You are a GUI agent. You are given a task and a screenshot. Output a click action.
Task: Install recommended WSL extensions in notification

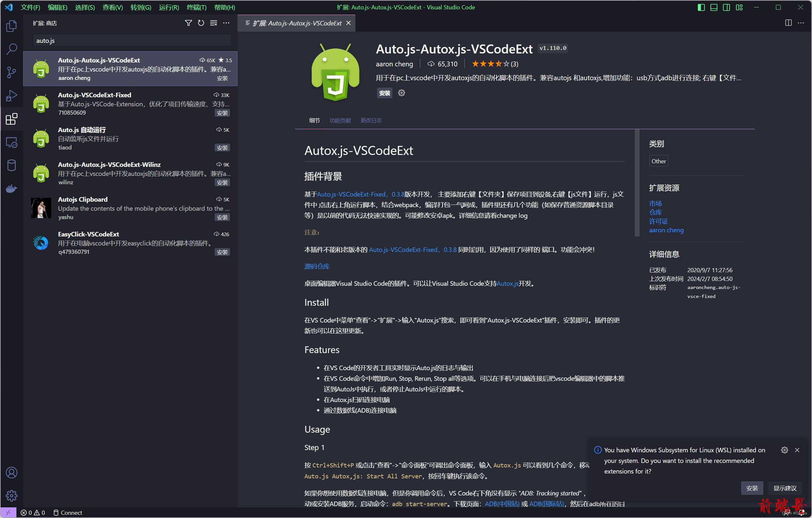tap(752, 488)
